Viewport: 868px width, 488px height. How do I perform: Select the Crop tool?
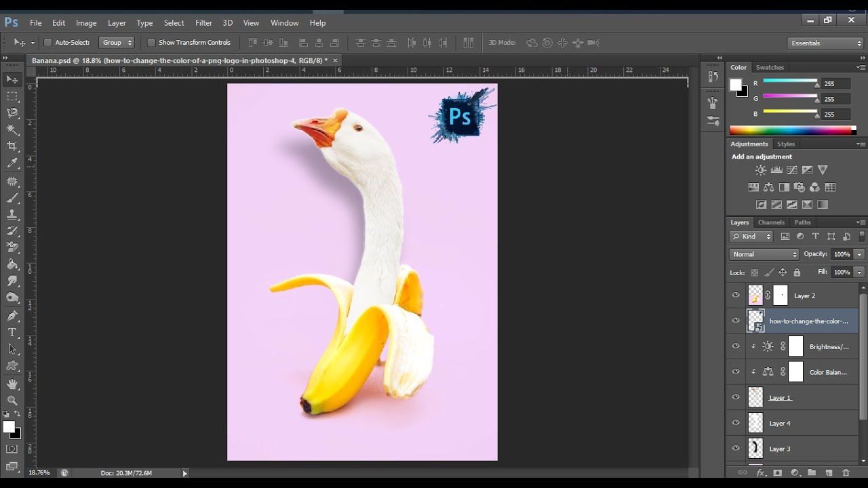12,146
